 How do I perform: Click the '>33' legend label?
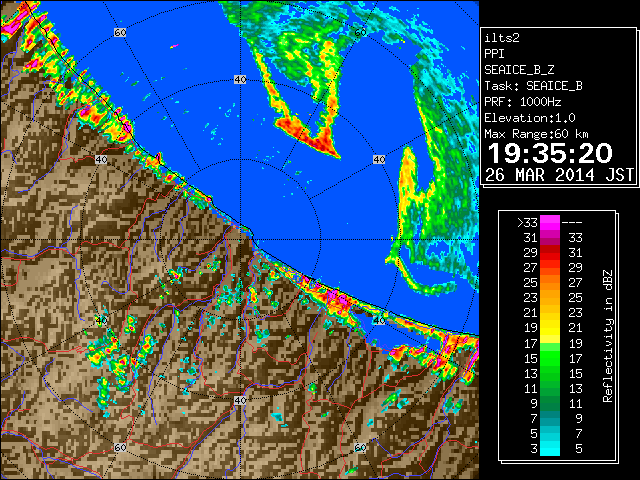(x=527, y=223)
